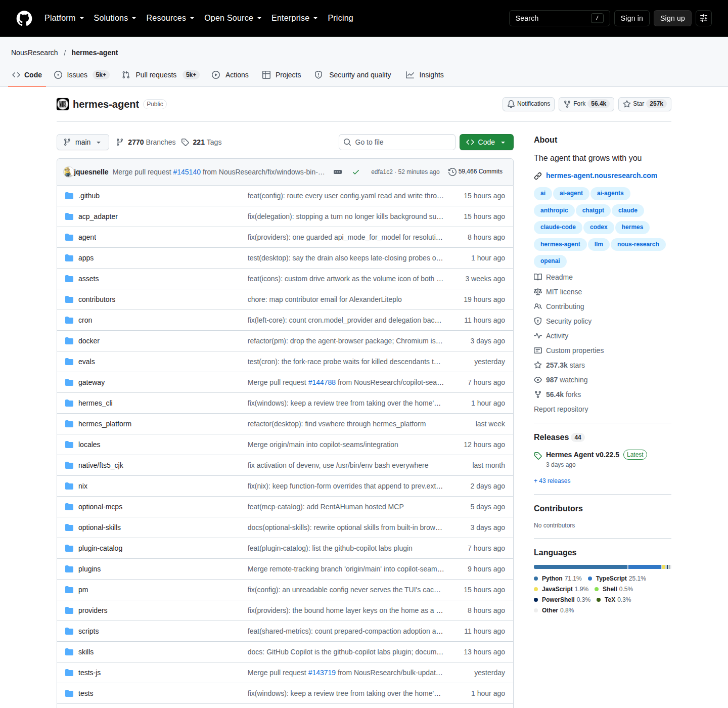Open the main branch selector dropdown
Image resolution: width=728 pixels, height=708 pixels.
[x=83, y=142]
